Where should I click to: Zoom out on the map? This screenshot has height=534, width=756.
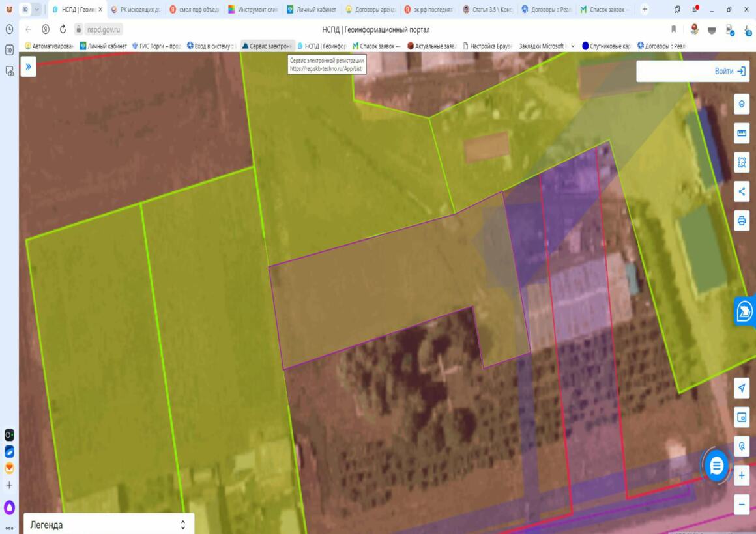pos(741,504)
